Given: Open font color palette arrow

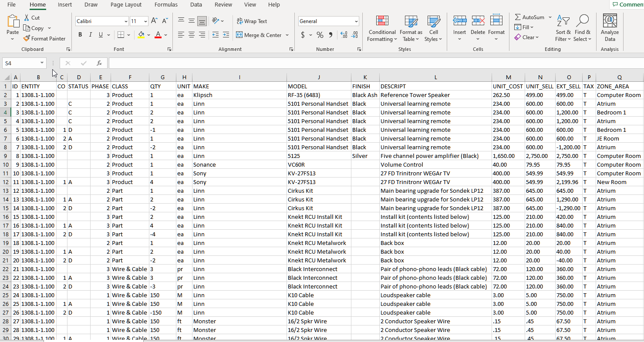Looking at the screenshot, I should pyautogui.click(x=166, y=35).
